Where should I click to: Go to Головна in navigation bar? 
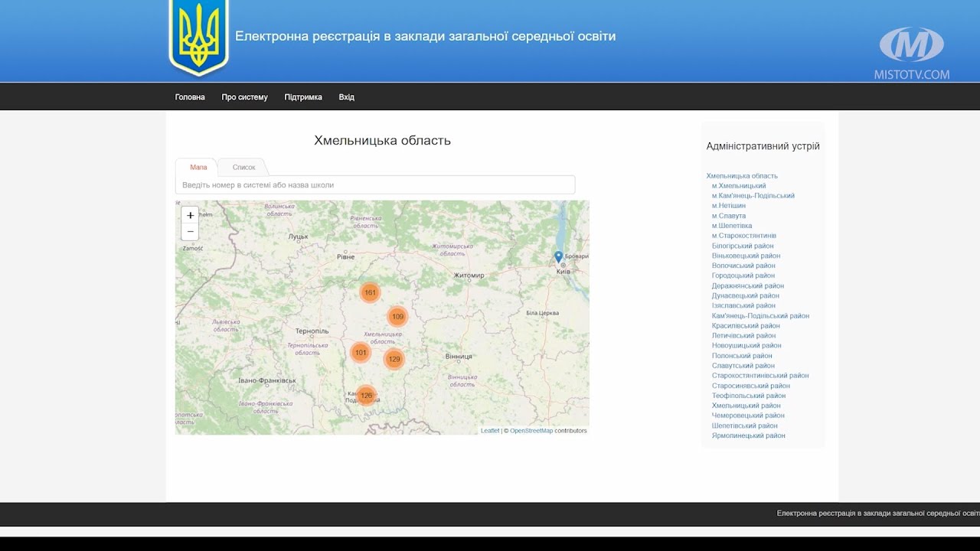[x=190, y=97]
